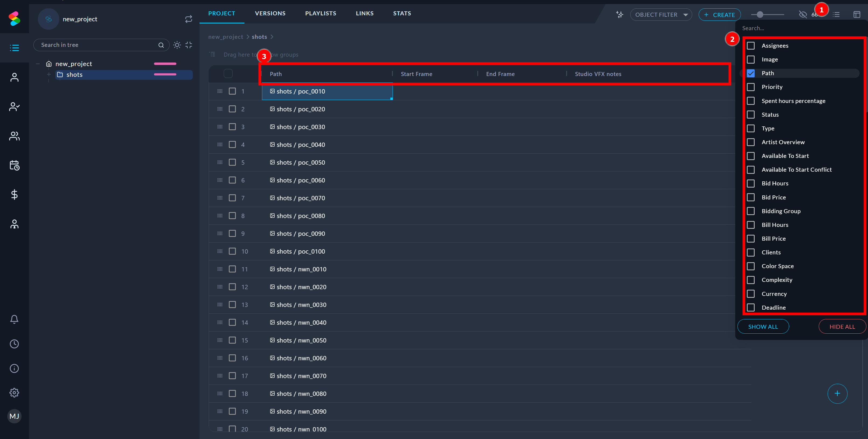Screen dimensions: 868x439
Task: Collapse the new_project tree root
Action: [x=38, y=64]
